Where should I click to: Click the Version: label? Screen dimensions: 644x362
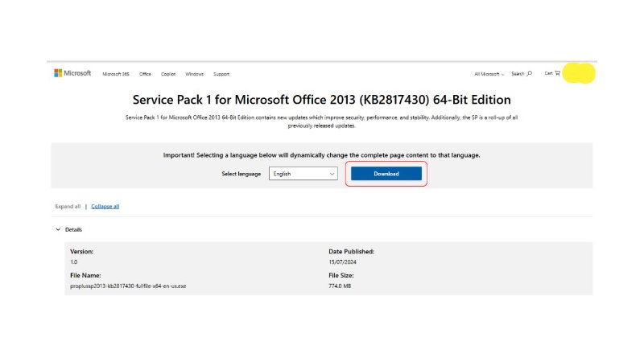pyautogui.click(x=82, y=252)
